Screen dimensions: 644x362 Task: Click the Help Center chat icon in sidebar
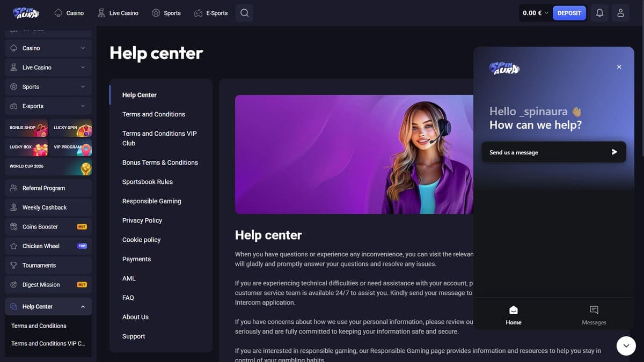pyautogui.click(x=14, y=307)
